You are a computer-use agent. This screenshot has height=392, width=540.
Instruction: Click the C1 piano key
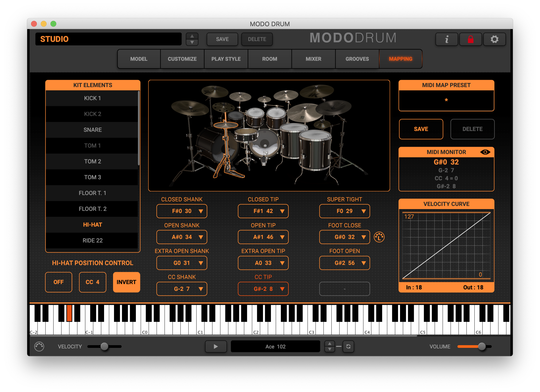pos(200,328)
